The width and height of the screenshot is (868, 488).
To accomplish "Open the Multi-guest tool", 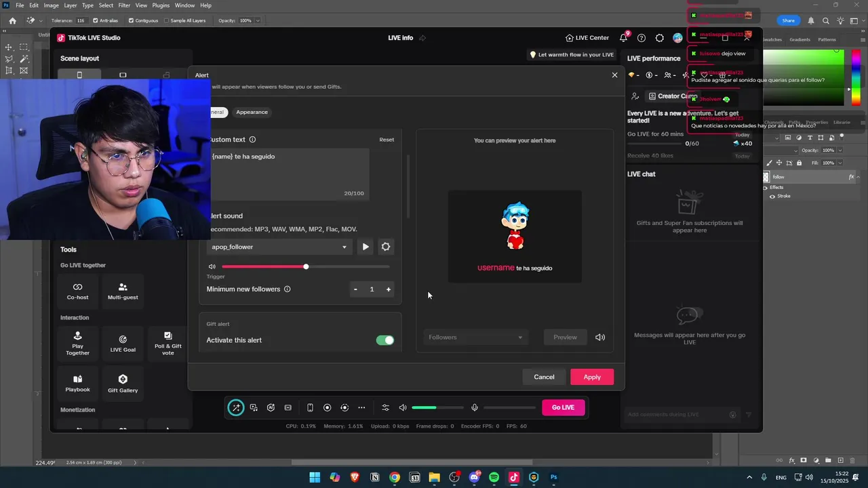I will pyautogui.click(x=123, y=291).
